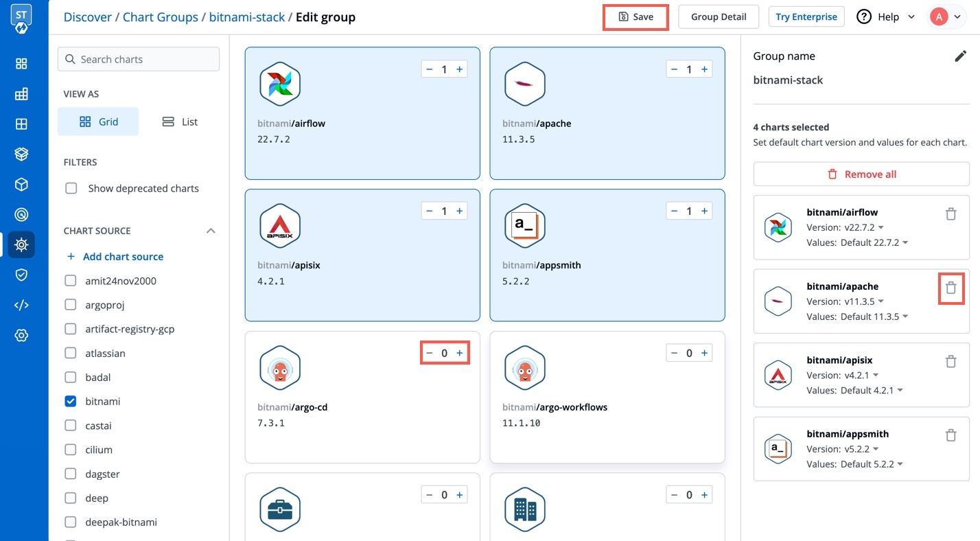Image resolution: width=980 pixels, height=541 pixels.
Task: Check the castai chart source
Action: [70, 426]
